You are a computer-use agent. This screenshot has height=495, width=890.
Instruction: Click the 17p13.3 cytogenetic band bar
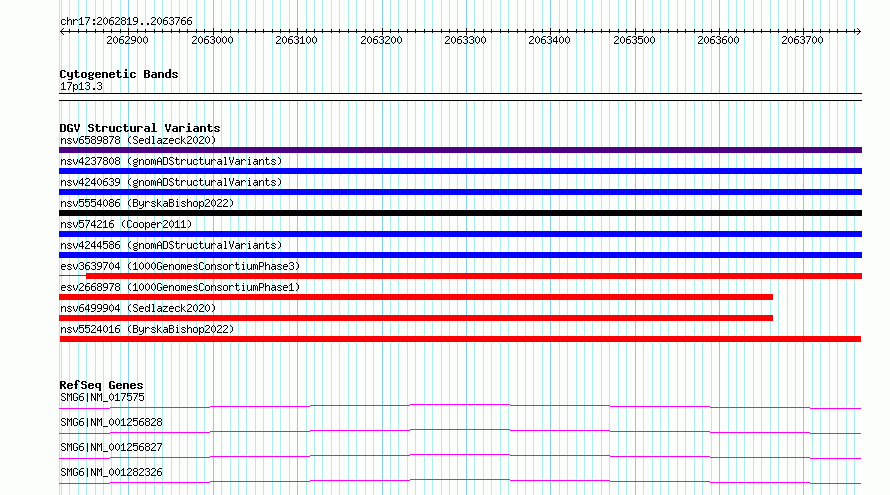click(460, 97)
